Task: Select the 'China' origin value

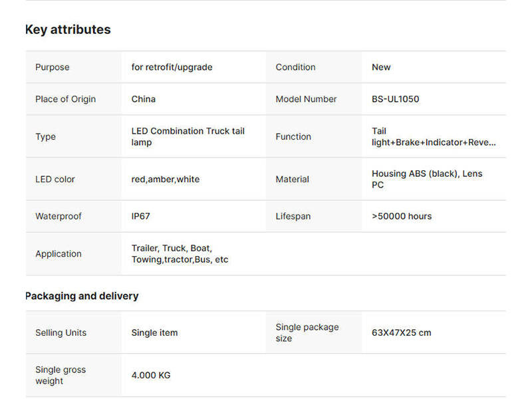Action: [x=144, y=99]
